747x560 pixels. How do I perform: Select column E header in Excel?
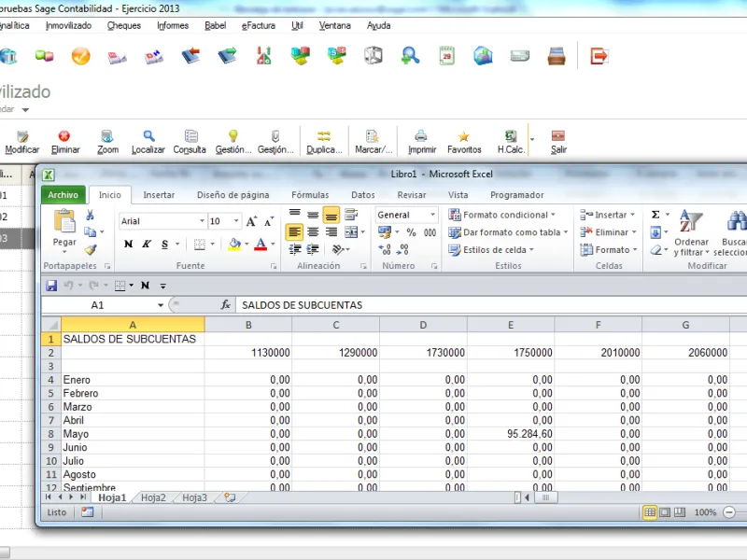coord(511,325)
